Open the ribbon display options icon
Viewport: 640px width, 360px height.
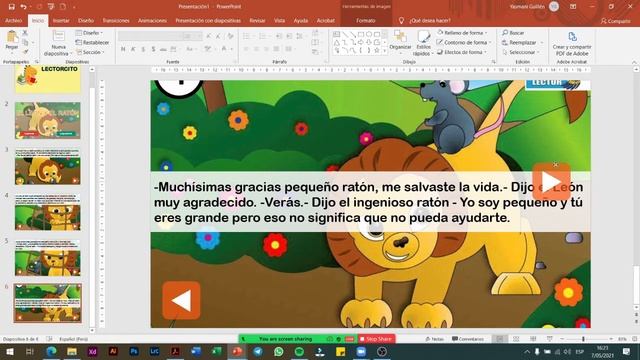[x=573, y=7]
